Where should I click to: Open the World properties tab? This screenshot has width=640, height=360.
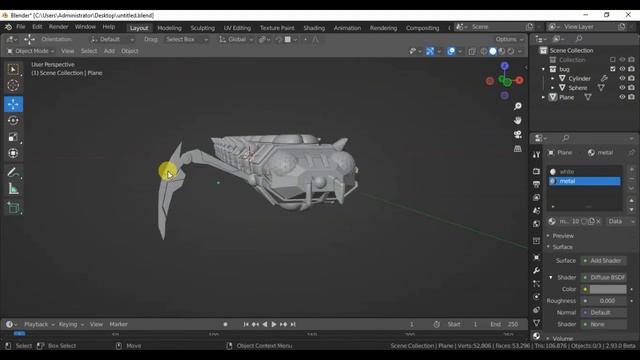[536, 224]
